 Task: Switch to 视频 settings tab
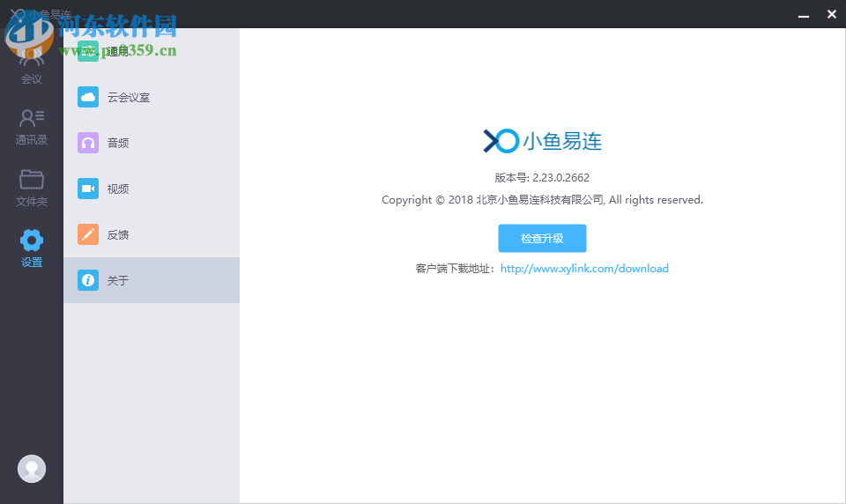pyautogui.click(x=152, y=189)
